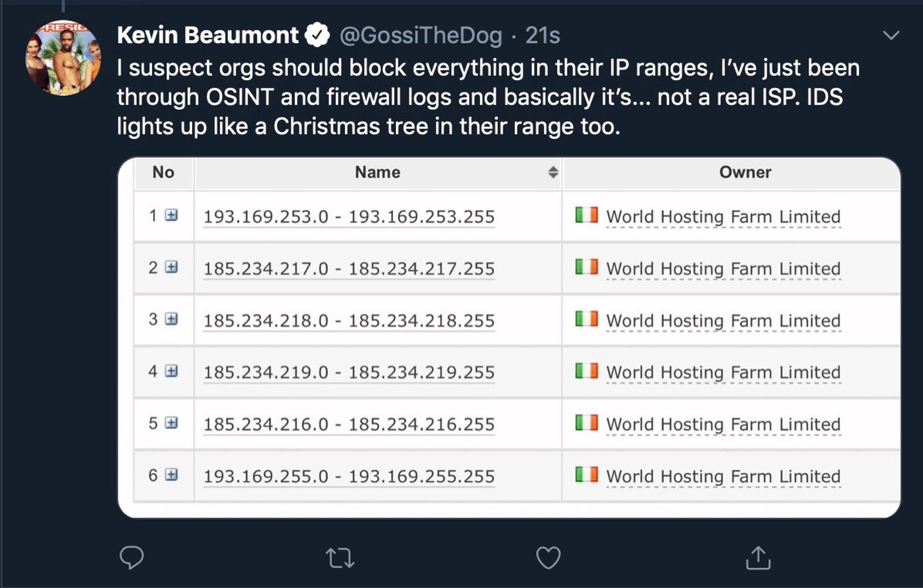The image size is (923, 588).
Task: Click the verified badge beside Kevin Beaumont
Action: click(x=317, y=35)
